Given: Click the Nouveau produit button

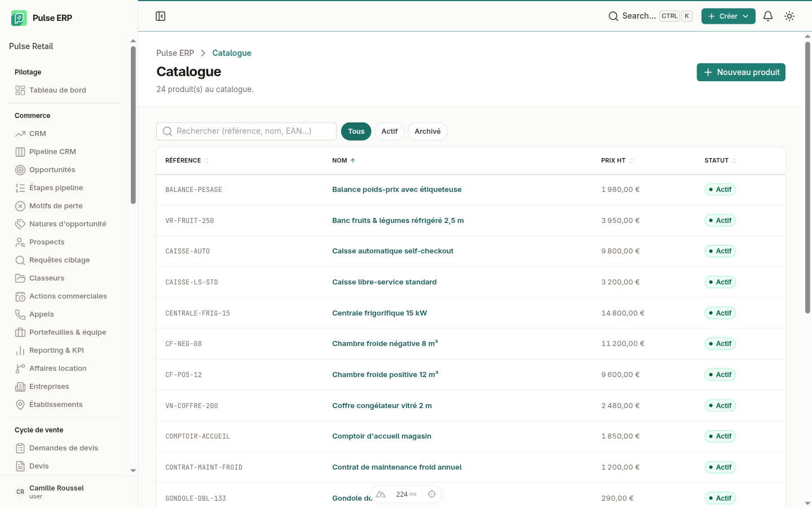Looking at the screenshot, I should pyautogui.click(x=741, y=72).
